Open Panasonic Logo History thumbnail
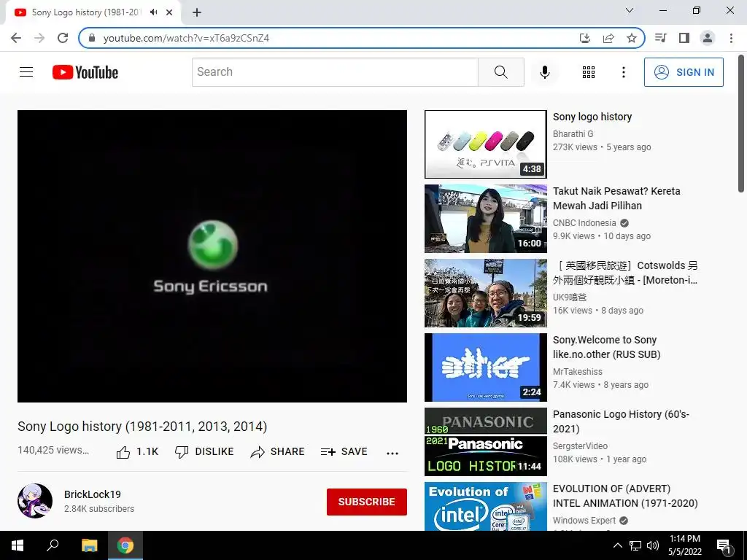 [485, 441]
